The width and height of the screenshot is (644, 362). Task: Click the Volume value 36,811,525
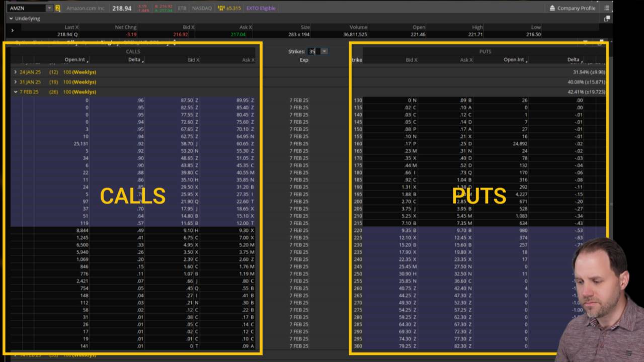point(355,34)
